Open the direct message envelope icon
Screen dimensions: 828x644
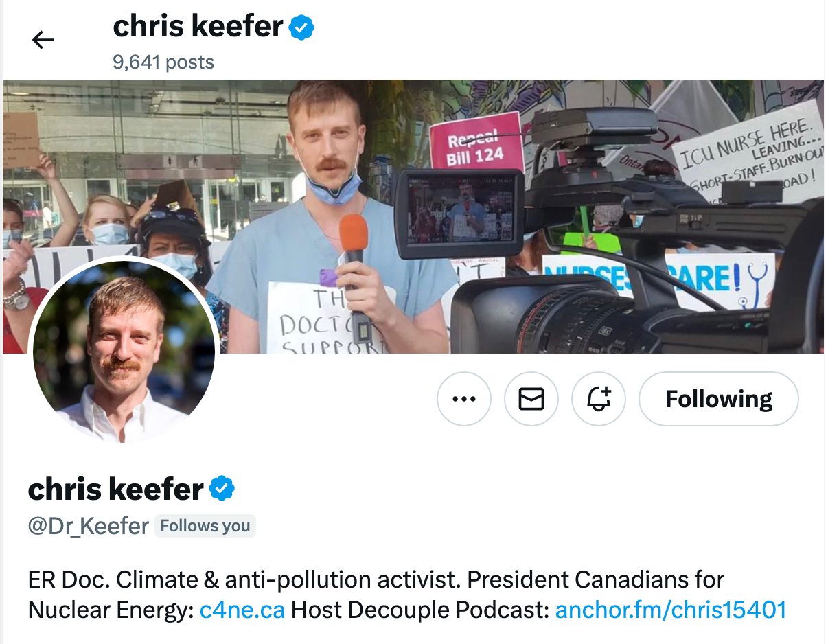[531, 399]
